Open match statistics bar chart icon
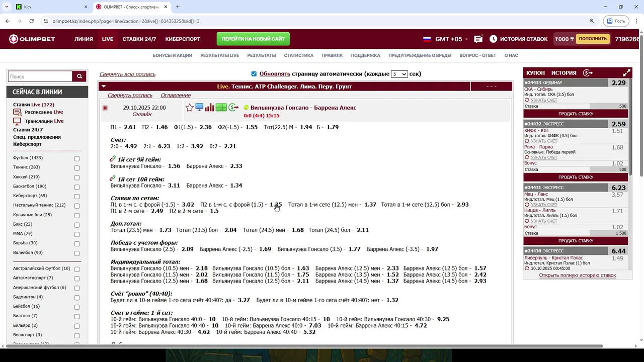This screenshot has width=644, height=362. pyautogui.click(x=210, y=108)
